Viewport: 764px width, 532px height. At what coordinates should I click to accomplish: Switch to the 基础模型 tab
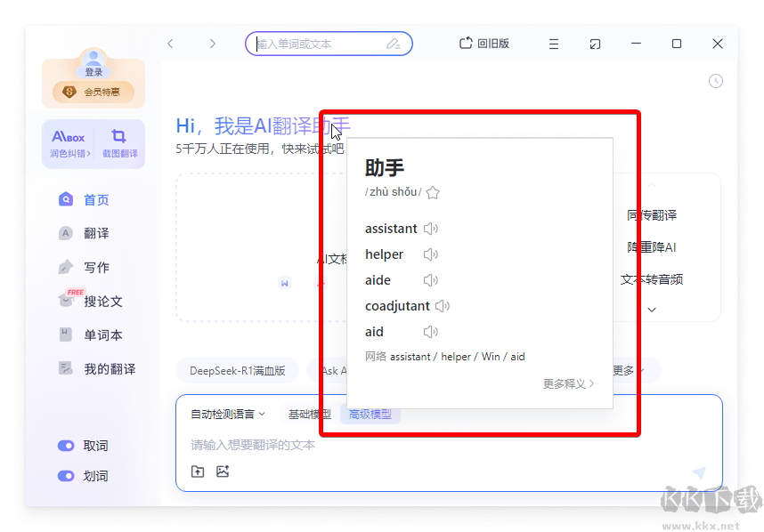tap(309, 414)
